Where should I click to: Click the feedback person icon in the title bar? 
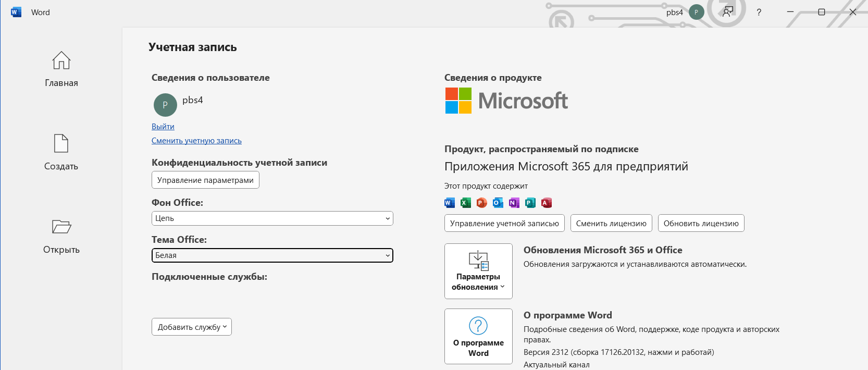pyautogui.click(x=728, y=12)
